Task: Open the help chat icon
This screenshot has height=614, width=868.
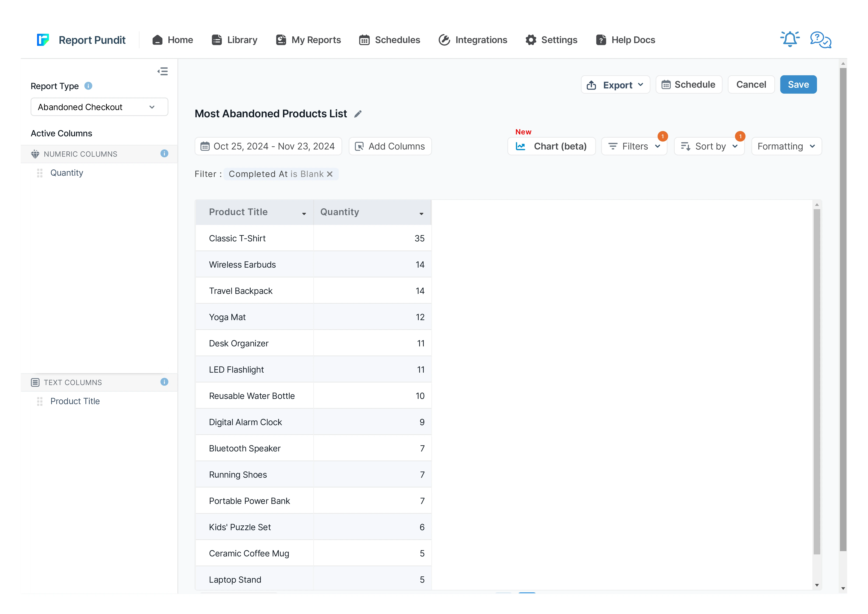Action: [820, 39]
